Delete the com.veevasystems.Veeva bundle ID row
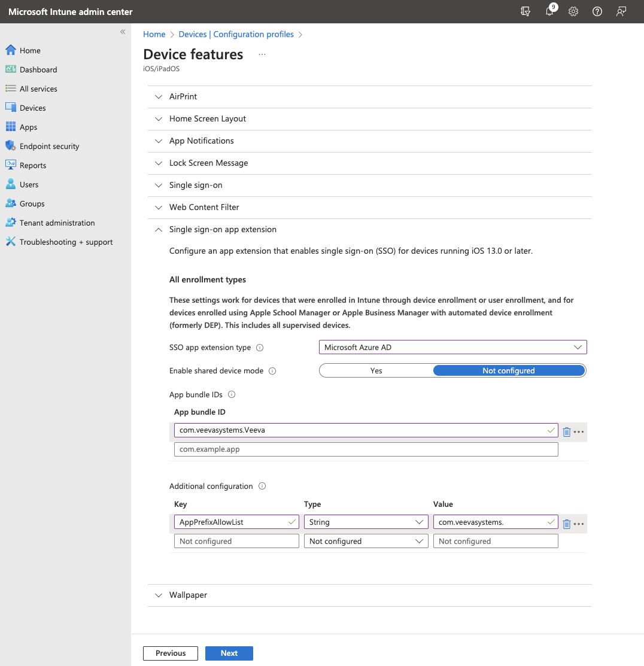The width and height of the screenshot is (644, 666). [x=567, y=431]
